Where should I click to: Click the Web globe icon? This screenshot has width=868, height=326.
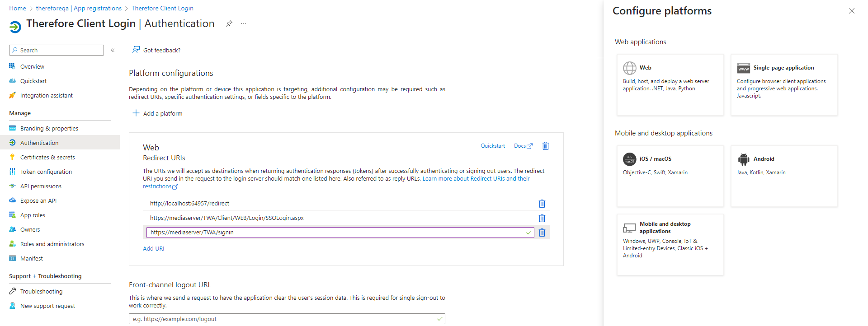[630, 68]
